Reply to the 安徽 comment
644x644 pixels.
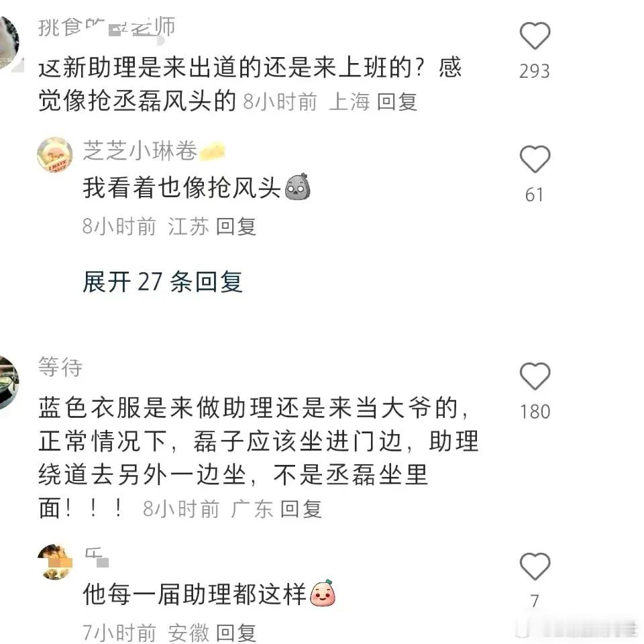(235, 633)
